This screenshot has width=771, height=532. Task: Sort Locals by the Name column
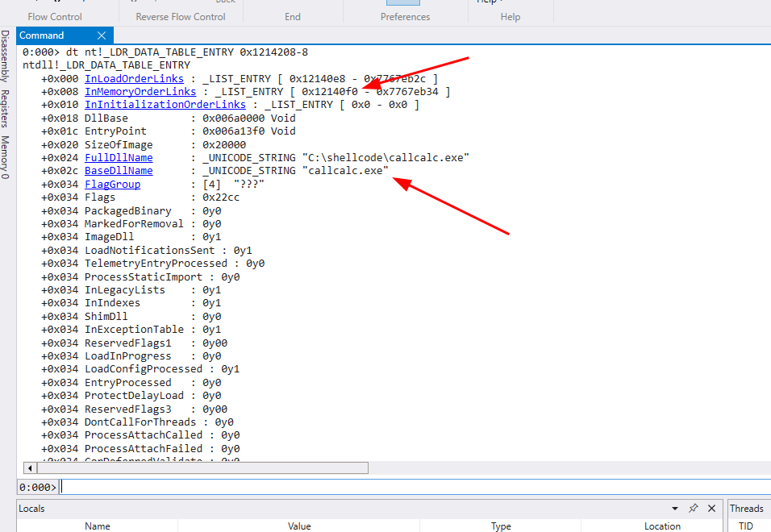[98, 526]
